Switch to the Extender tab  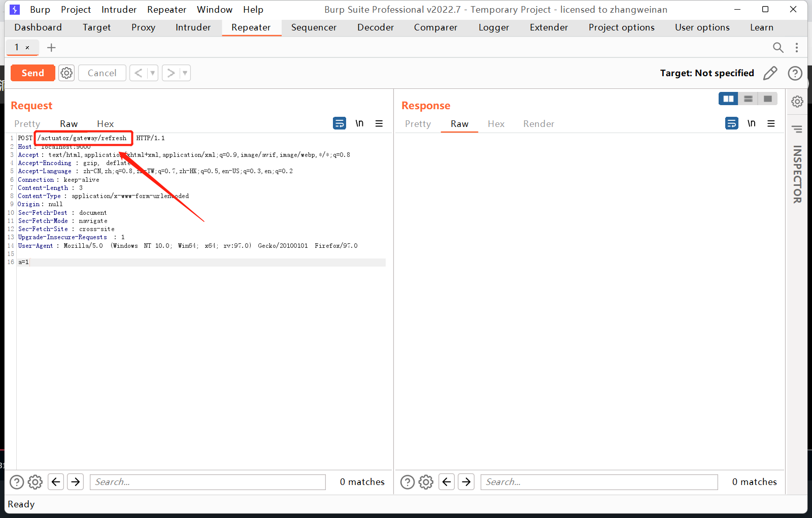549,27
